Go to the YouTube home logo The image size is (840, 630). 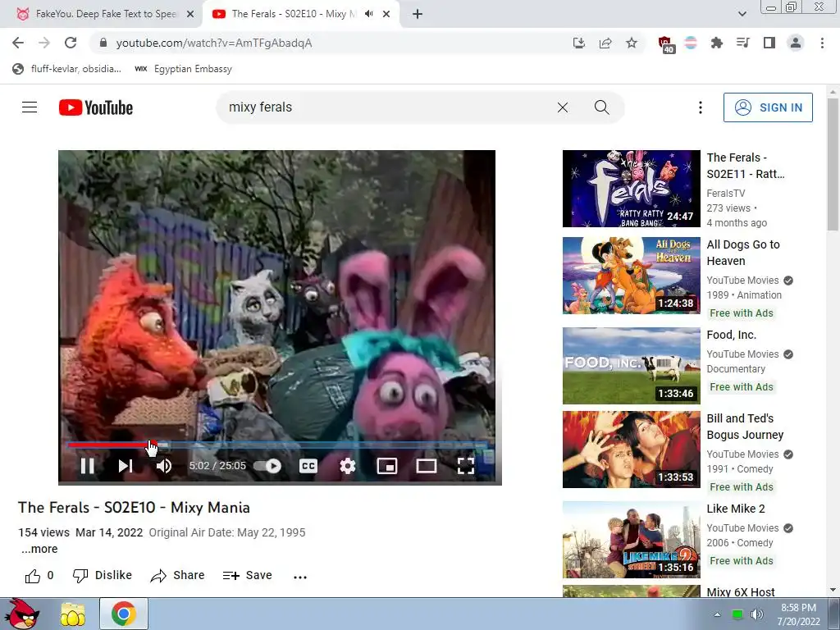[96, 107]
